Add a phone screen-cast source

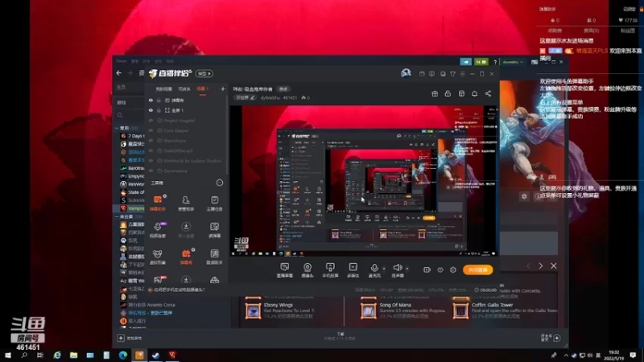click(x=330, y=270)
